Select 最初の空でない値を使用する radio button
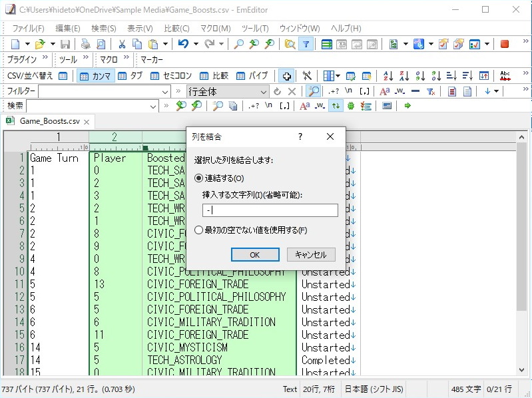 (x=198, y=230)
